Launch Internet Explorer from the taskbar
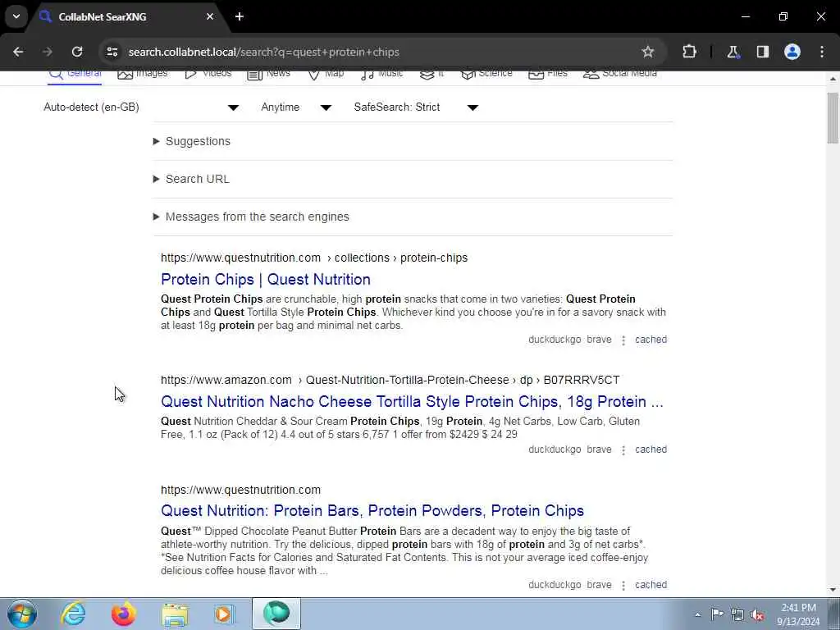This screenshot has width=840, height=630. [x=73, y=614]
